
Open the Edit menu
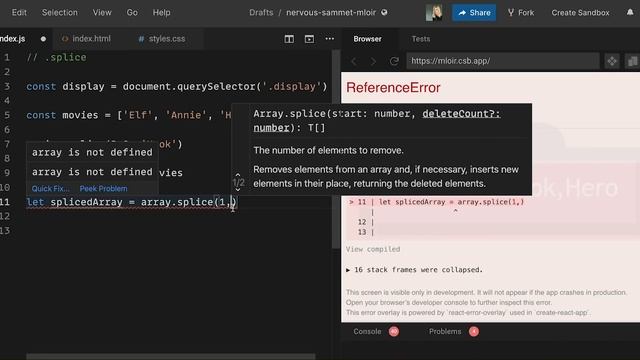[x=19, y=13]
